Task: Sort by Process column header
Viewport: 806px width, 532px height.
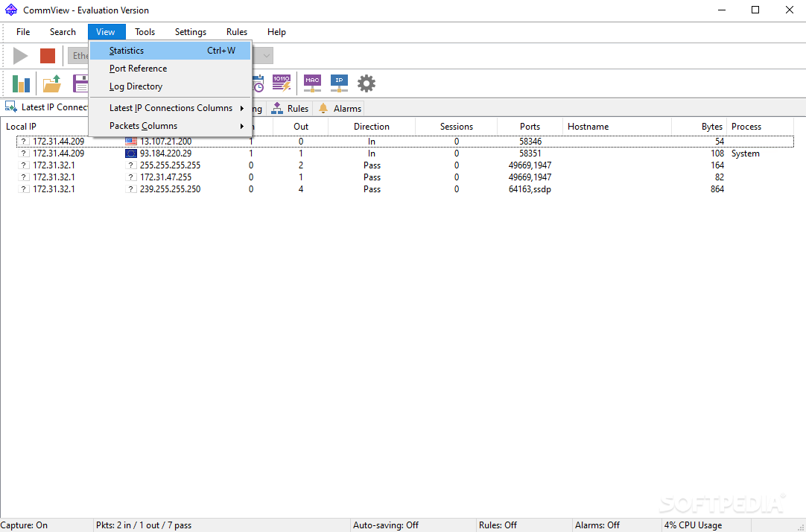Action: [761, 127]
